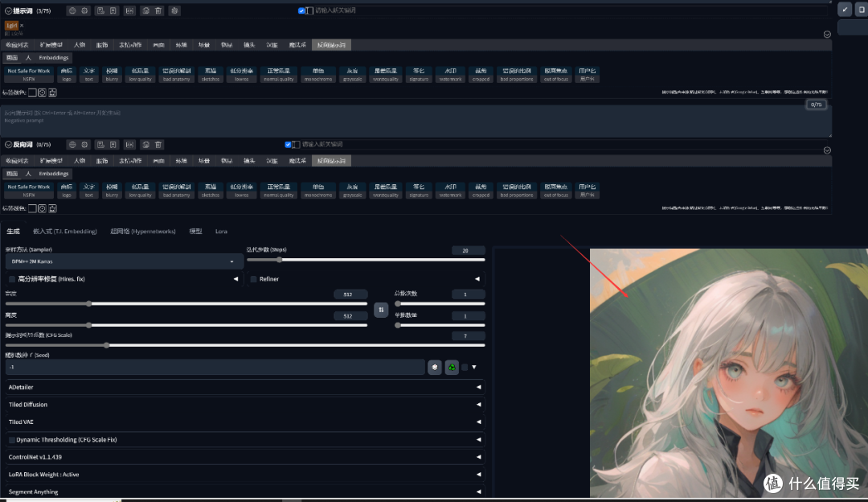Viewport: 868px width, 502px height.
Task: Add the 'bad anatomy' tag in top tag list
Action: pyautogui.click(x=176, y=75)
